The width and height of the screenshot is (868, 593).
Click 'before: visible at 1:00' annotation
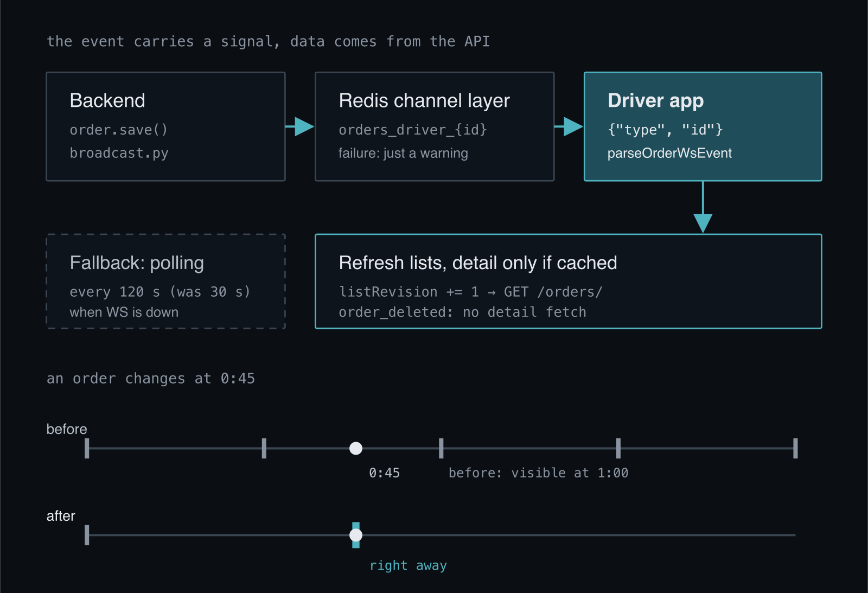coord(538,473)
